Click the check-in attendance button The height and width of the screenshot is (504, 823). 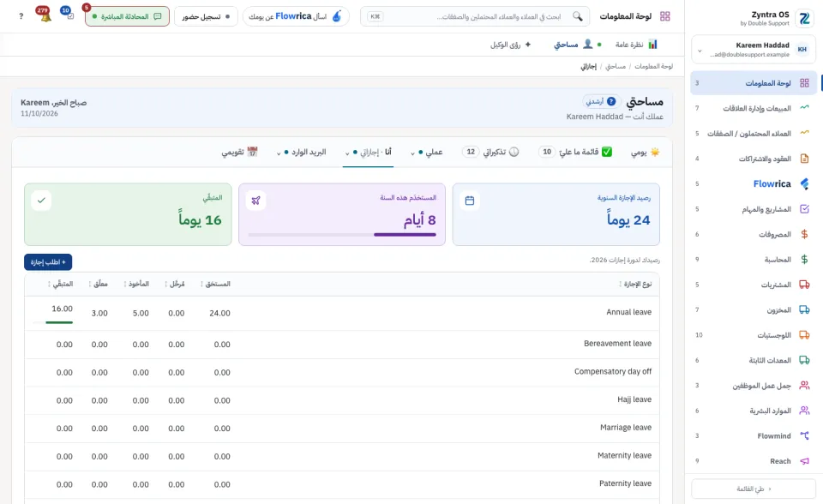coord(206,16)
